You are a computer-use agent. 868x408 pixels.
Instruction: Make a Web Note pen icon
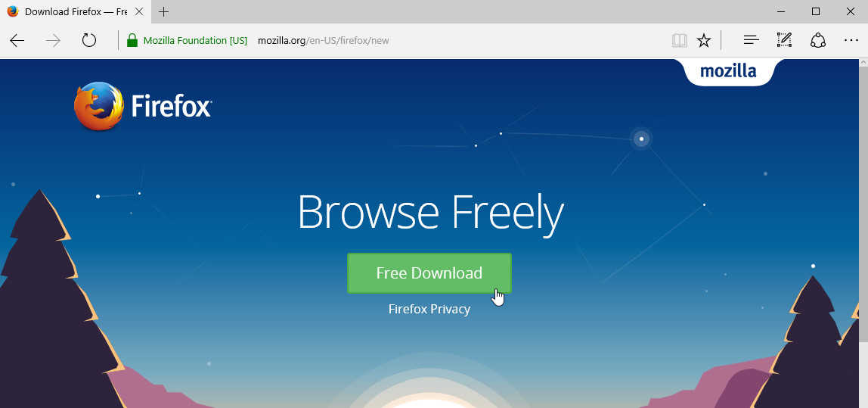784,40
